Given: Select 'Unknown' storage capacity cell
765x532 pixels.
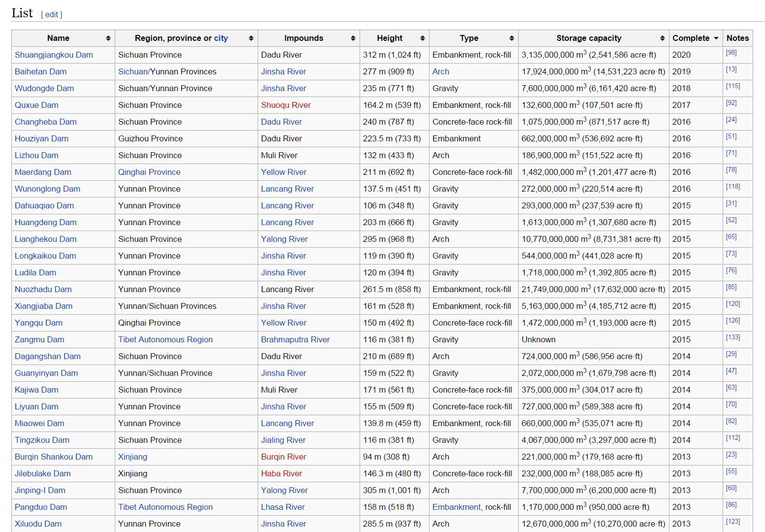Looking at the screenshot, I should click(x=594, y=340).
